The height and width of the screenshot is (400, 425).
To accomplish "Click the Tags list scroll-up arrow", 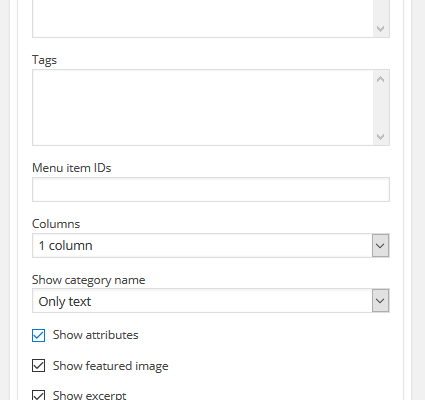I will pyautogui.click(x=381, y=79).
